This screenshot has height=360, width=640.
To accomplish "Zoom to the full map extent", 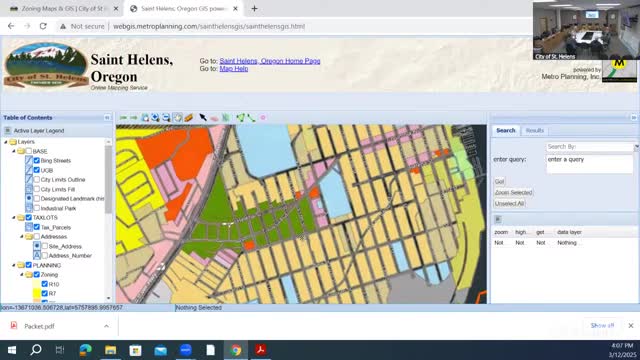I will [145, 118].
